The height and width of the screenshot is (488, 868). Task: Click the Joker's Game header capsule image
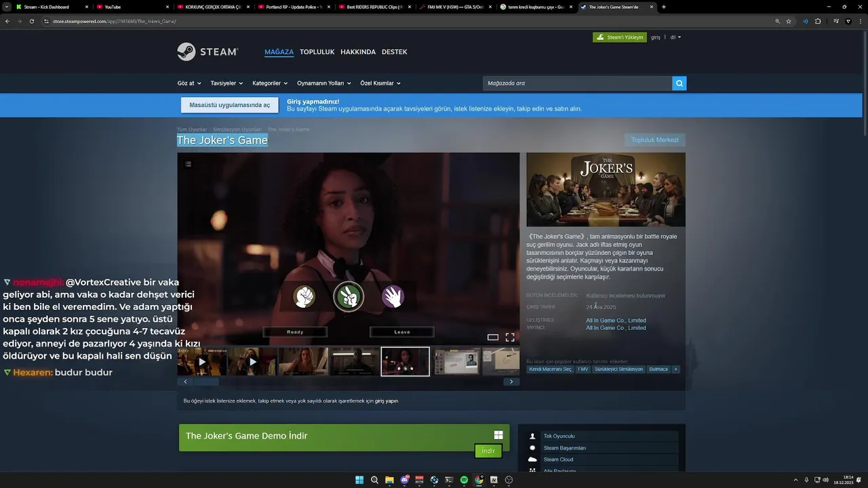[x=606, y=190]
